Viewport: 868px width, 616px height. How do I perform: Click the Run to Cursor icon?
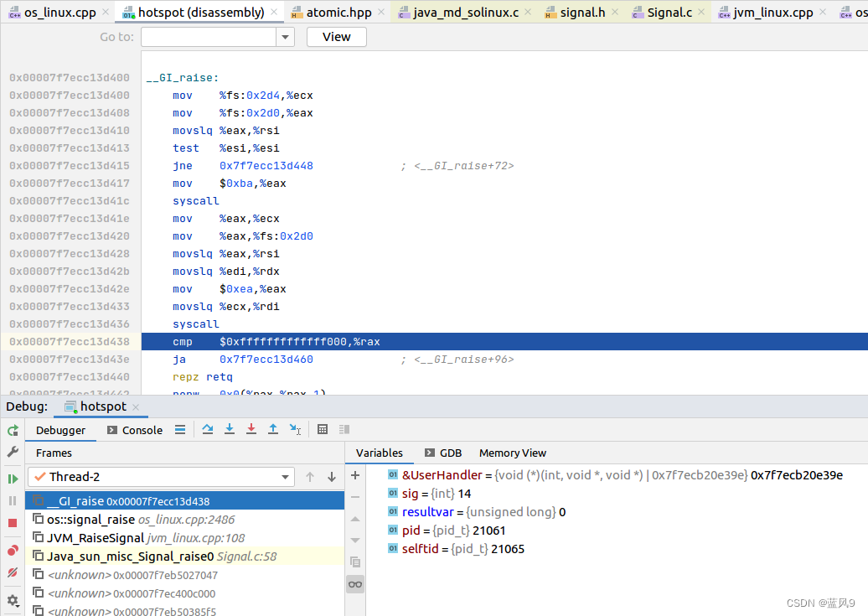[295, 429]
